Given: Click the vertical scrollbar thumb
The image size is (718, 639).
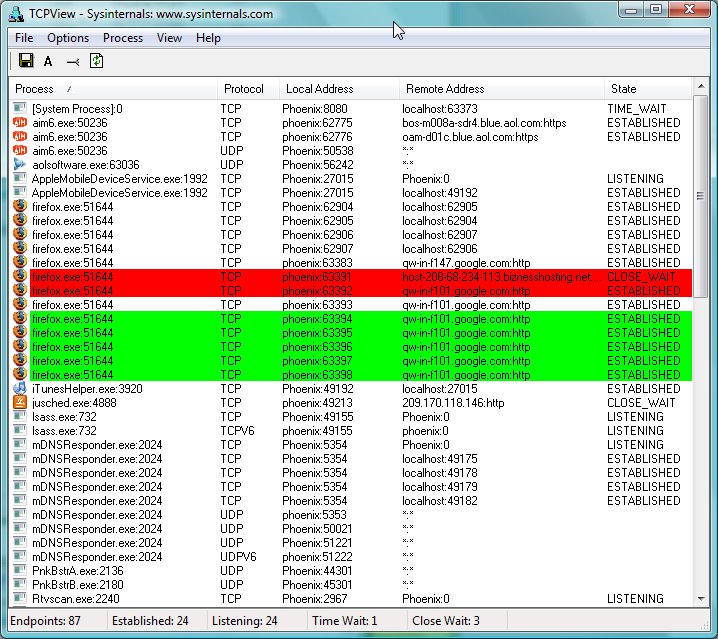Looking at the screenshot, I should pyautogui.click(x=701, y=196).
